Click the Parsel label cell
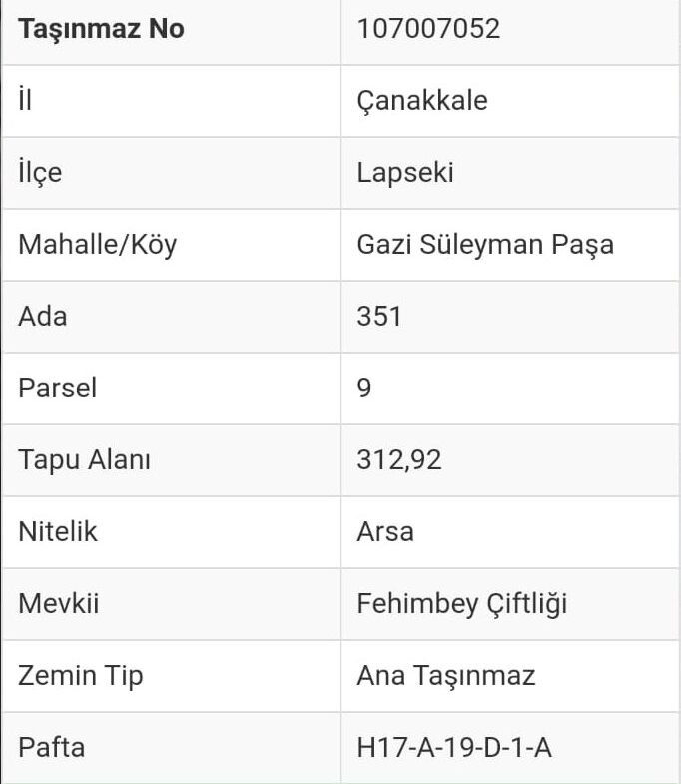Viewport: 681px width, 784px height. click(x=57, y=388)
